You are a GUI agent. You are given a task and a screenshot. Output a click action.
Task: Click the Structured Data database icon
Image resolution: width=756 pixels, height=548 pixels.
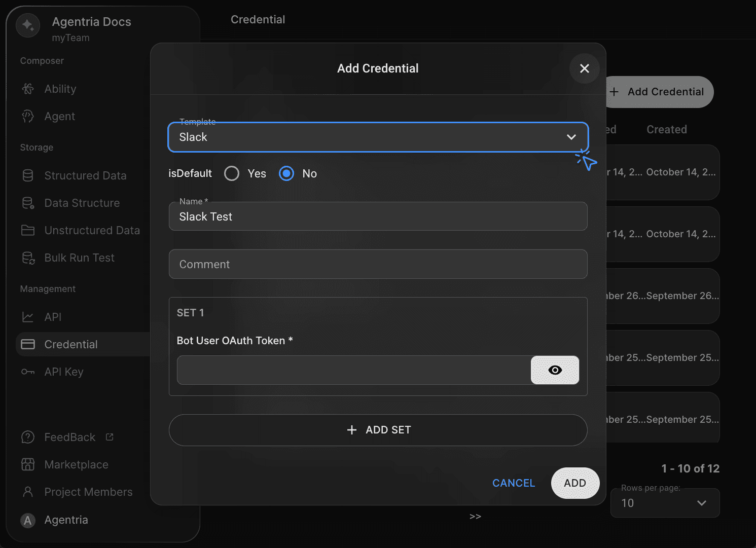(x=28, y=175)
